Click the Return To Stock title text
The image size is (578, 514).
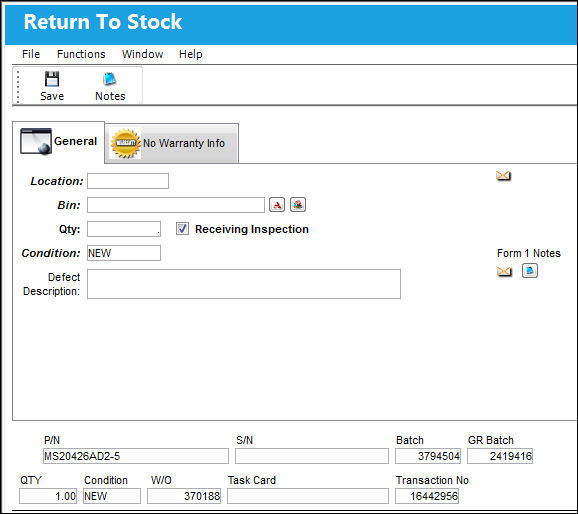click(103, 22)
